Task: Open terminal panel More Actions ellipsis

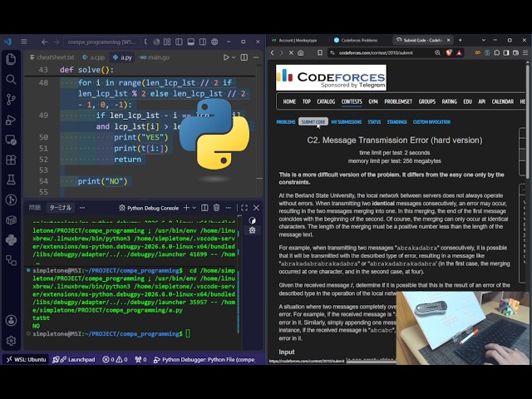Action: point(229,208)
